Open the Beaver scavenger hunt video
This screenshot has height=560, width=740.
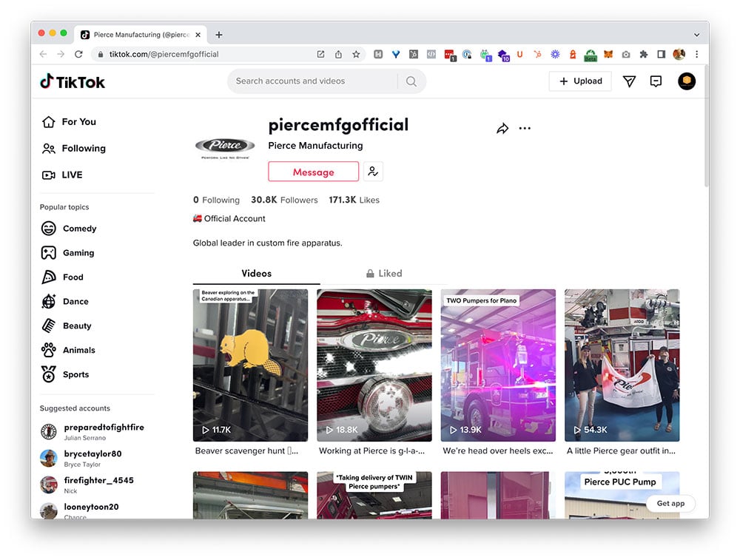(250, 365)
